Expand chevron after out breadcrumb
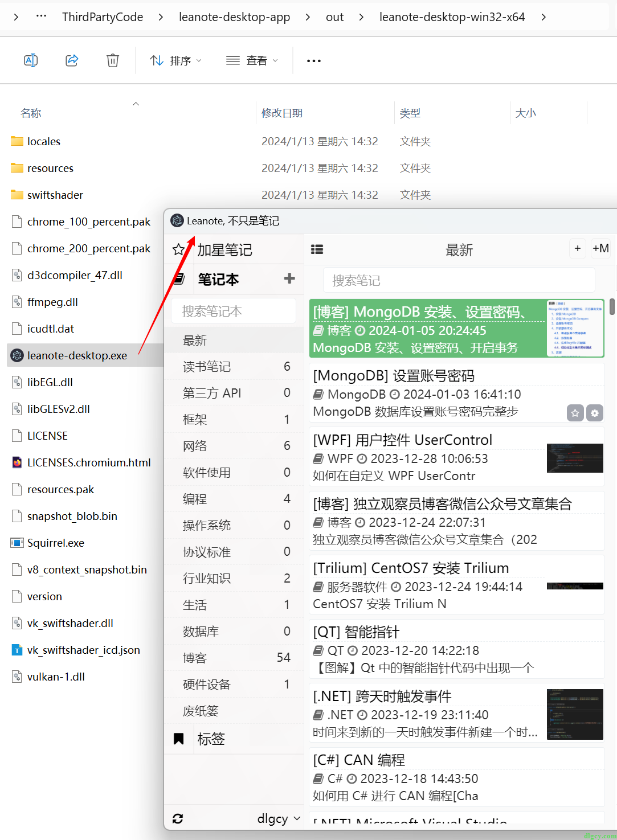Image resolution: width=617 pixels, height=840 pixels. pyautogui.click(x=361, y=17)
